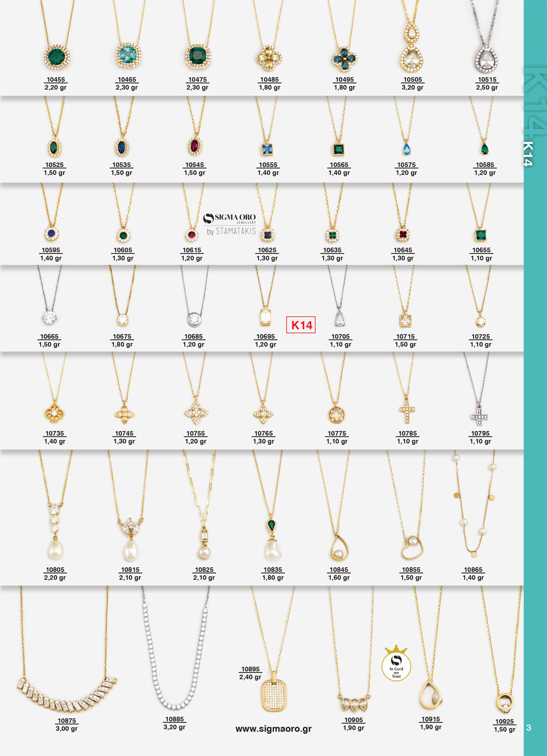Select the white gold teardrop necklace 10515
The width and height of the screenshot is (547, 756).
[486, 59]
